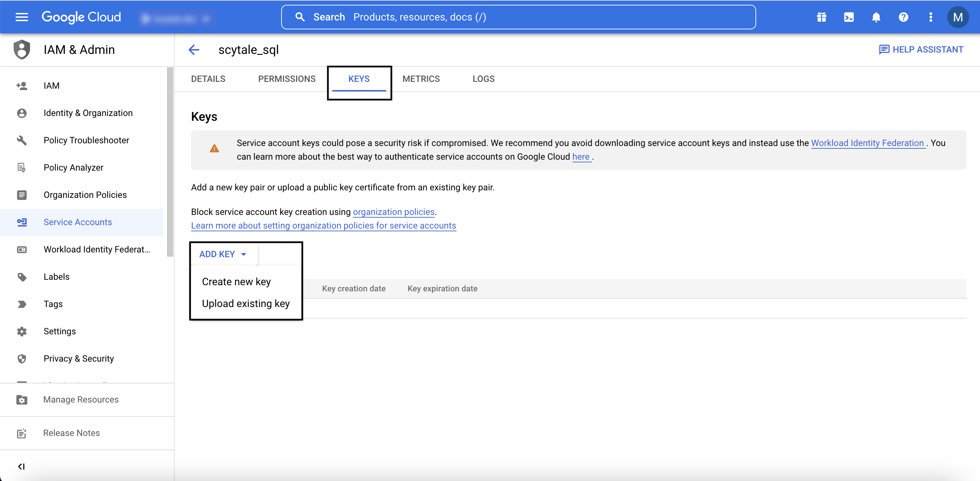
Task: Open Privacy & Security
Action: click(82, 359)
